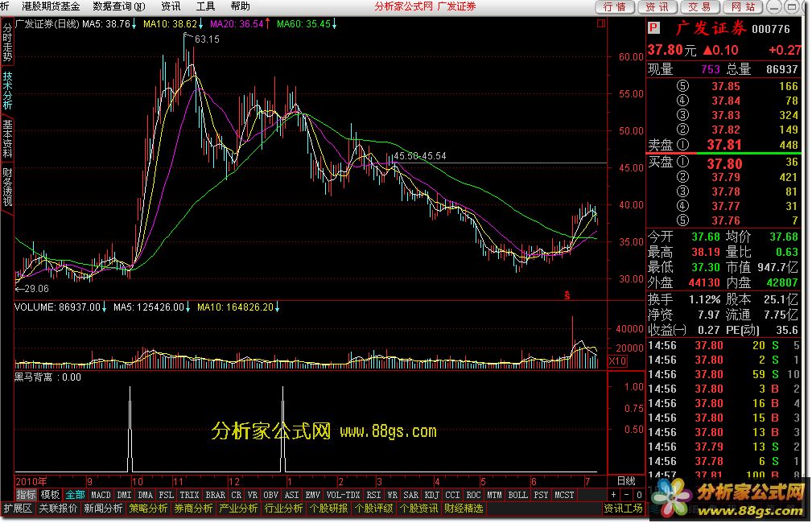
Task: Select the MCST indicator
Action: pos(564,495)
